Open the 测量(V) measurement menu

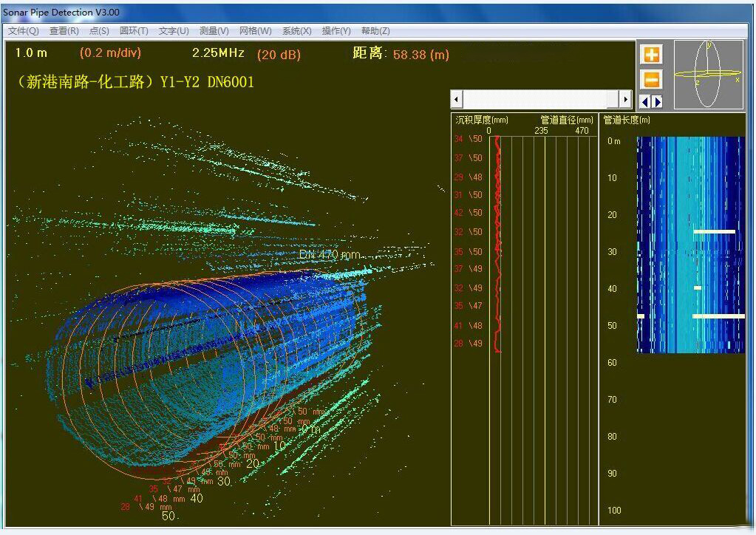point(214,31)
